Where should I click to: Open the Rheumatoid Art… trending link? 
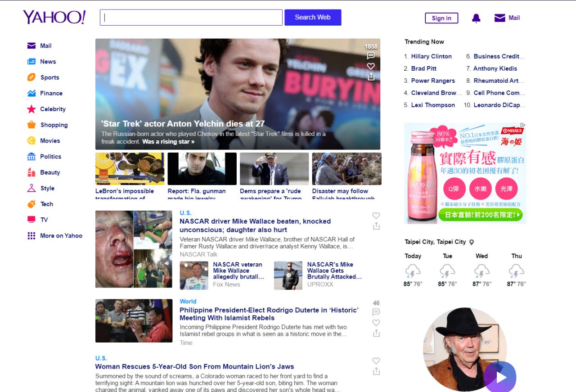499,81
